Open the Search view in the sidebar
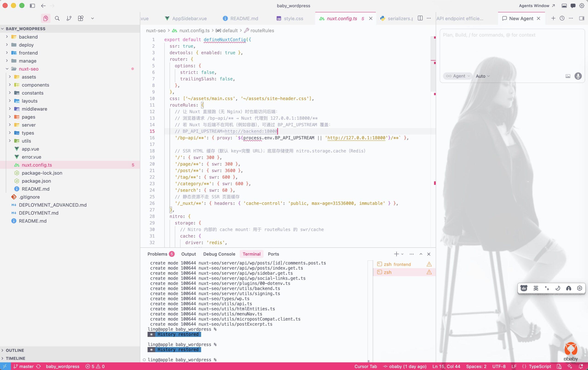588x370 pixels. pyautogui.click(x=57, y=18)
